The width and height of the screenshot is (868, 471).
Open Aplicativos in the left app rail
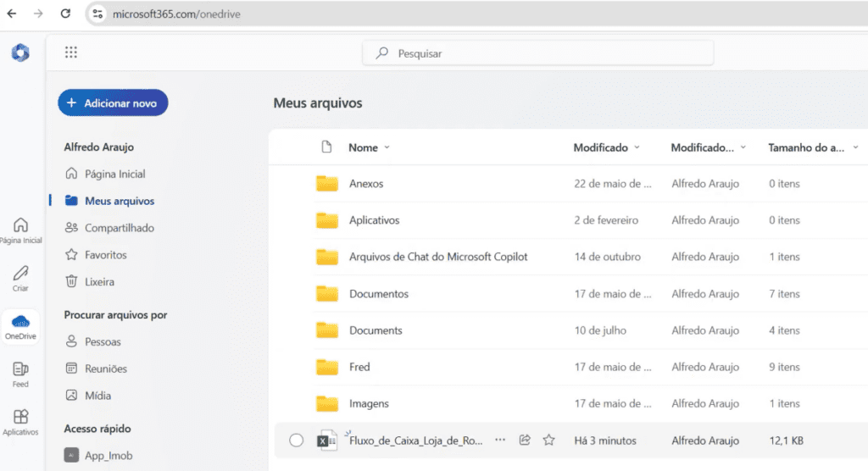(20, 423)
